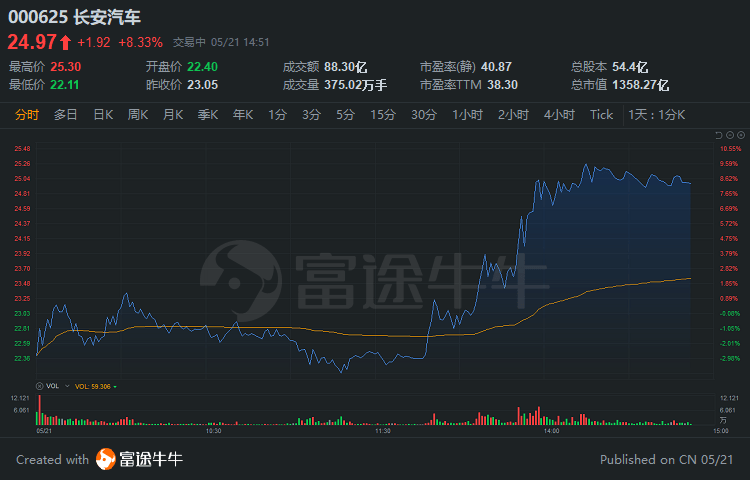
Task: Click the 14:00 time axis label
Action: (551, 431)
